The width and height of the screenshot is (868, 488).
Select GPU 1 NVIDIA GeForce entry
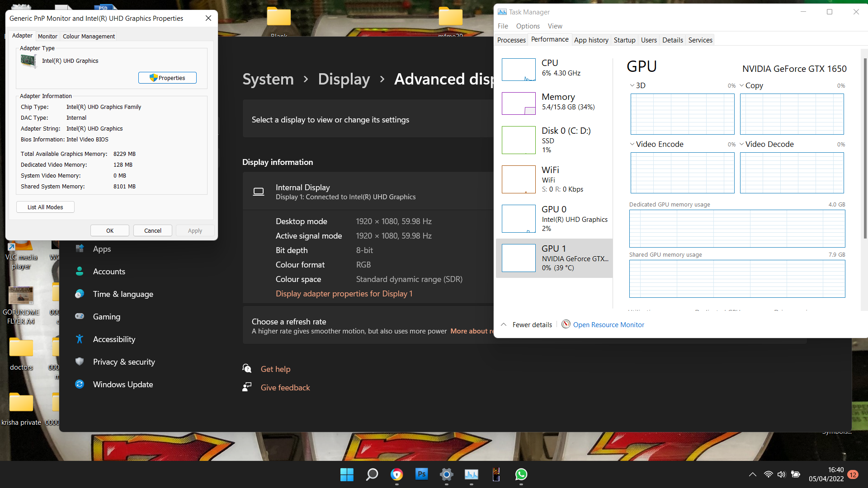554,258
